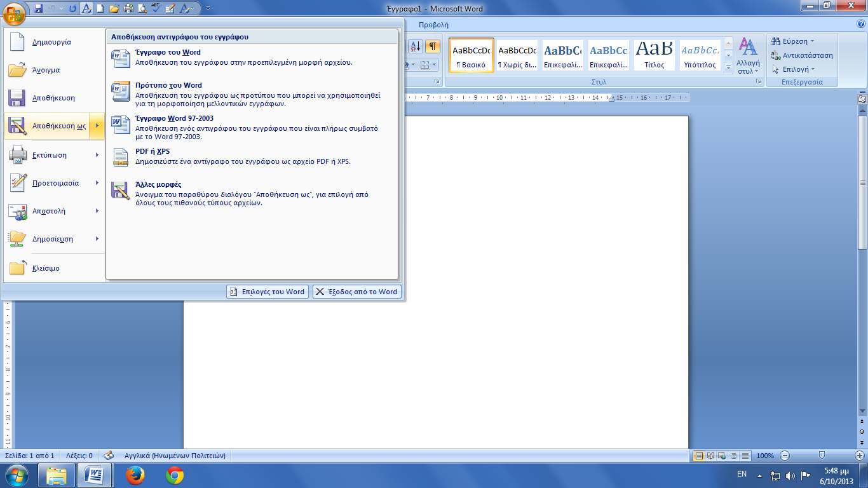Toggle Show/Hide paragraph marks ¶ button
This screenshot has height=488, width=868.
[x=433, y=46]
